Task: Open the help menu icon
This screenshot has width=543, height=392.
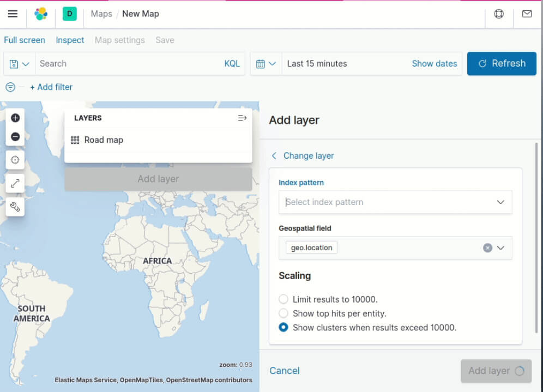Action: pyautogui.click(x=499, y=14)
